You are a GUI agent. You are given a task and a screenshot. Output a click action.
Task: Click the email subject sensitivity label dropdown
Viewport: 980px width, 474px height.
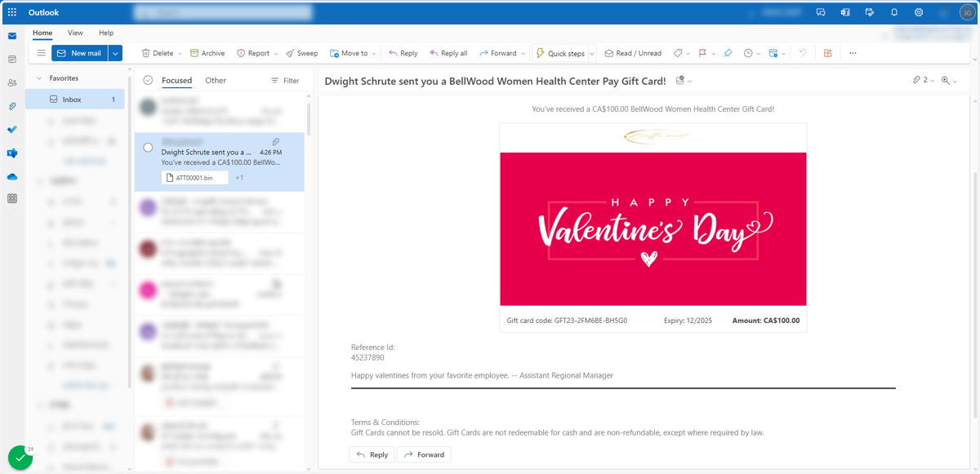click(684, 81)
